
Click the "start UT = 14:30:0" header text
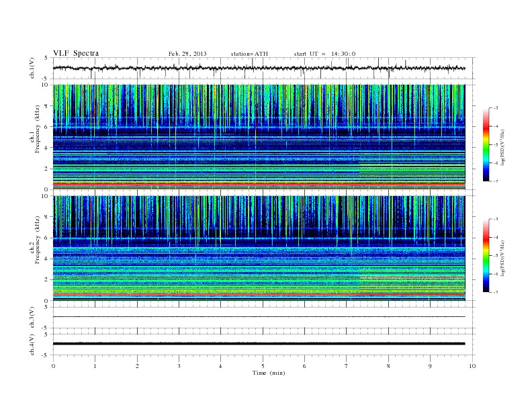click(324, 54)
